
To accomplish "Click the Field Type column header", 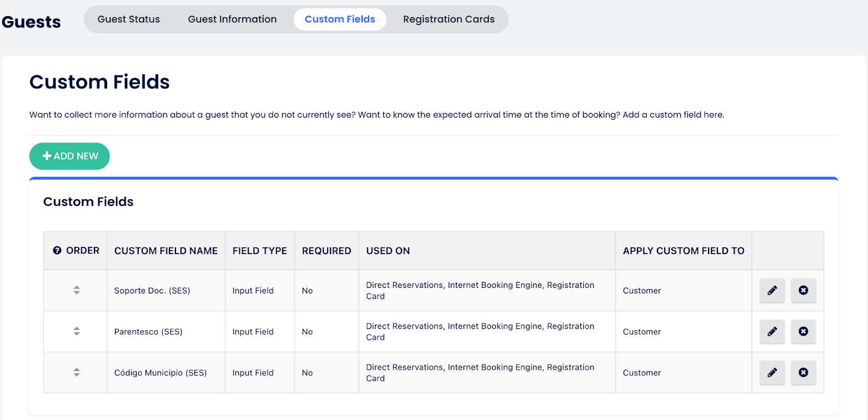I will (260, 251).
